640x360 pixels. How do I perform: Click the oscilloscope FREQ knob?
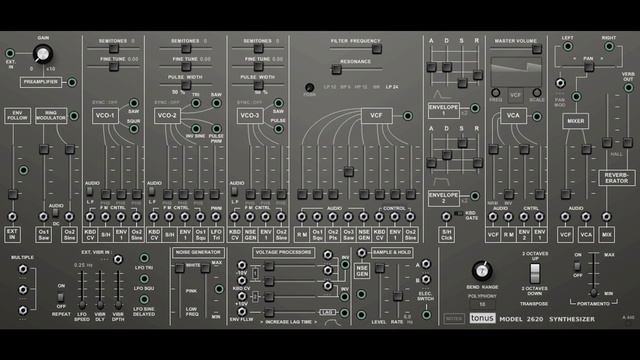point(496,93)
